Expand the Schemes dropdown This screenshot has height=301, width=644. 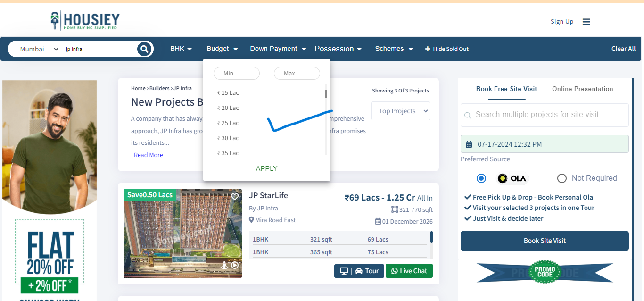point(394,49)
